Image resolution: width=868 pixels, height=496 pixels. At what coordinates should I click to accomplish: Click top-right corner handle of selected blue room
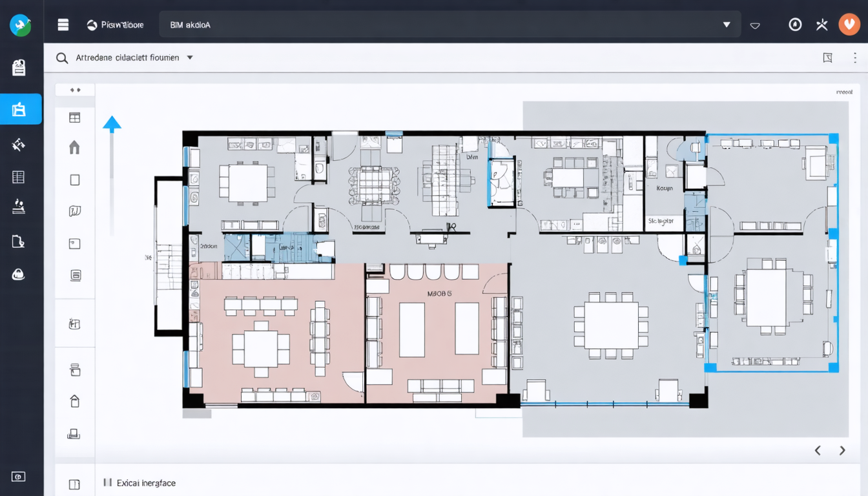tap(833, 138)
